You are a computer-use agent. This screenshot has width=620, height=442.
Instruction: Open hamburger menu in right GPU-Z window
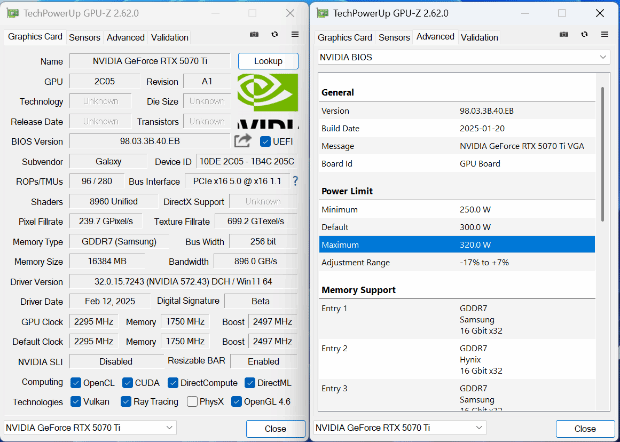[x=604, y=35]
